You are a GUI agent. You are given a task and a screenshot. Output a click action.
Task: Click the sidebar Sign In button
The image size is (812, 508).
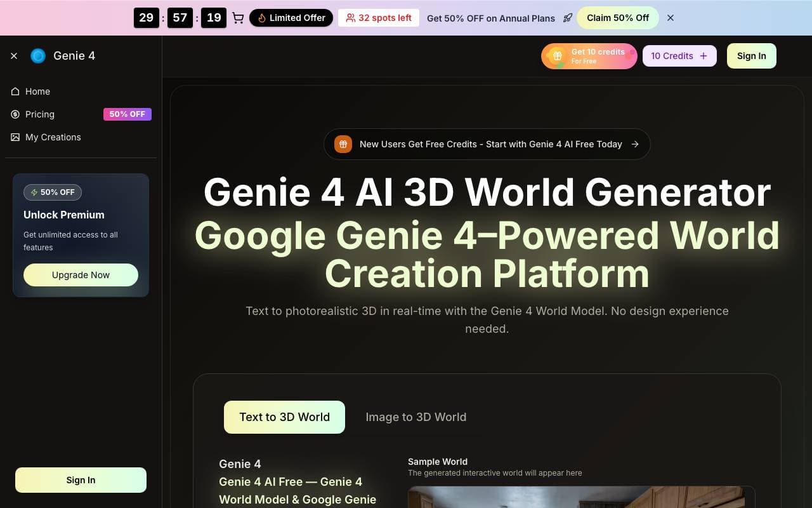pos(81,480)
